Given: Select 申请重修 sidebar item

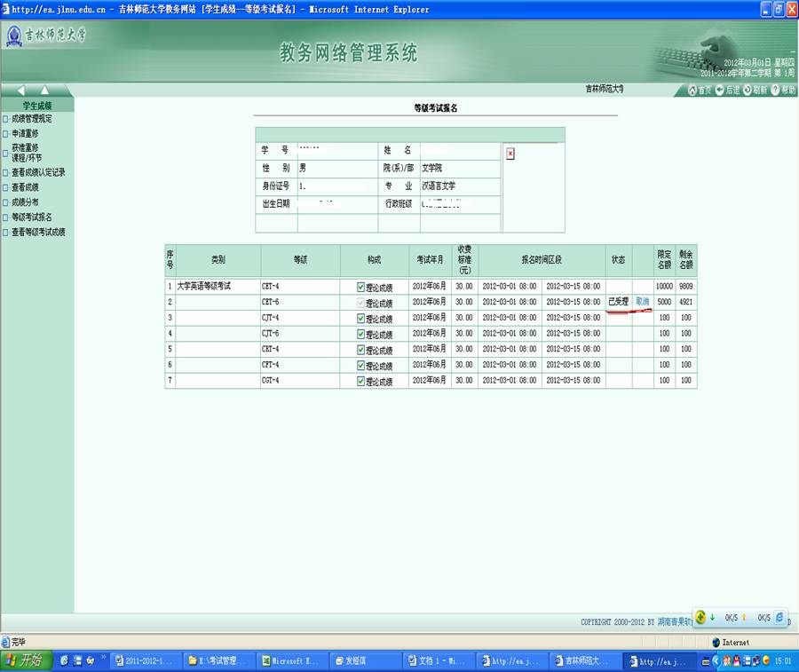Looking at the screenshot, I should 25,132.
